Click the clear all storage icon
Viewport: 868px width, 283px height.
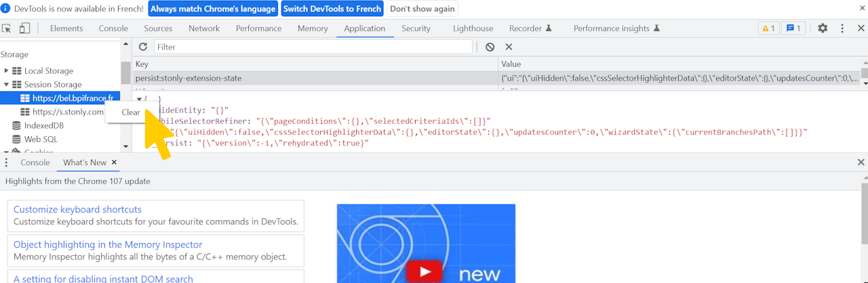pos(490,47)
